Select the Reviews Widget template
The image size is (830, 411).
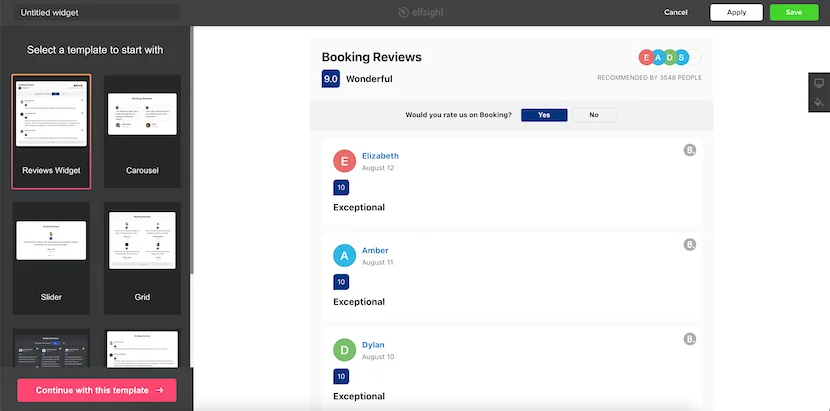click(x=51, y=131)
